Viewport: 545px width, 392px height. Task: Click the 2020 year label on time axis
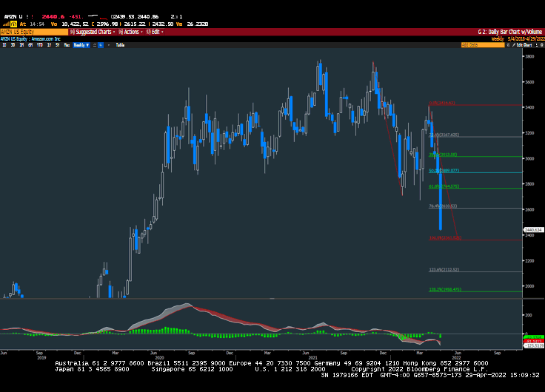point(159,358)
